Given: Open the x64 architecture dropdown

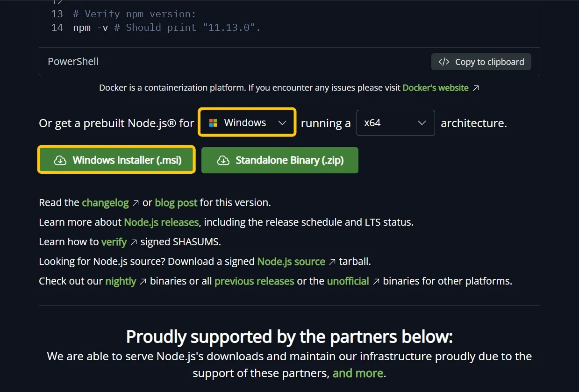Looking at the screenshot, I should point(395,123).
